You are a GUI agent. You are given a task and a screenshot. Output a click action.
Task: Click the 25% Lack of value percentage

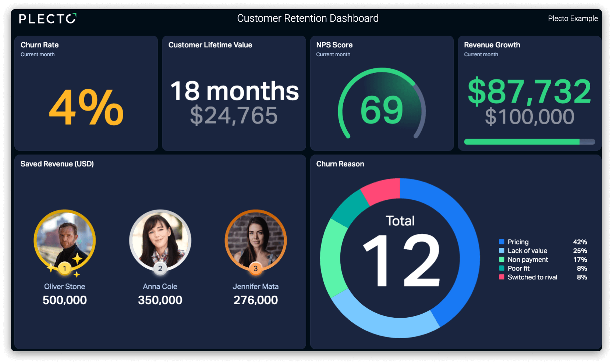(x=580, y=251)
